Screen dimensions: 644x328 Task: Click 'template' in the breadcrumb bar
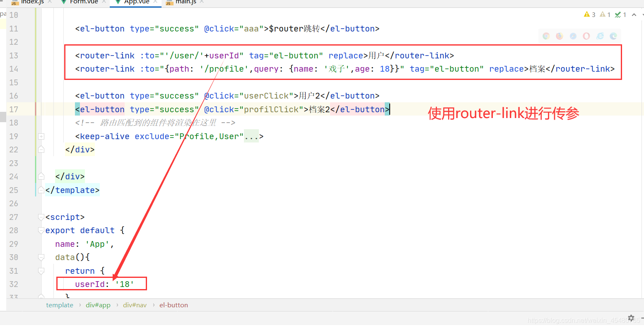point(60,305)
